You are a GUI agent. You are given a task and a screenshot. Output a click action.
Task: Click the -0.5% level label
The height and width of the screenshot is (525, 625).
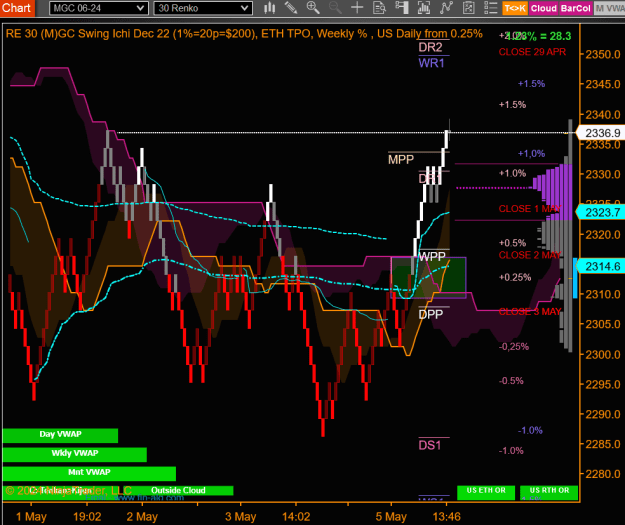point(511,381)
